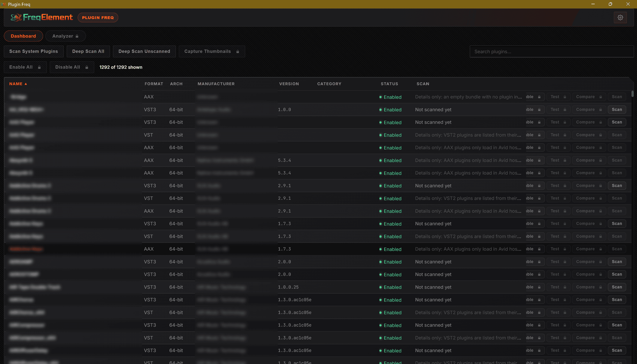Screen dimensions: 637x364
Task: Click the lock icon on Analyzer tab
Action: tap(77, 36)
